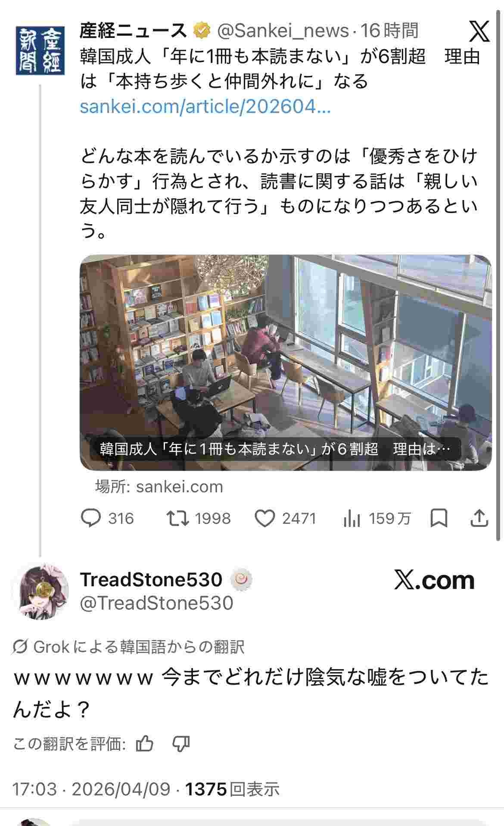Open TreadStone530's profile avatar

tap(40, 591)
